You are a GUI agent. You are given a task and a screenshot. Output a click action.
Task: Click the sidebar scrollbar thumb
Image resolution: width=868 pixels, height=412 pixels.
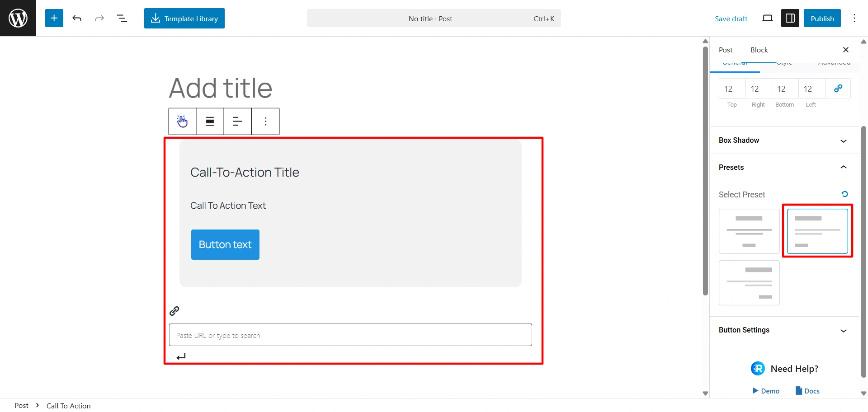(863, 252)
